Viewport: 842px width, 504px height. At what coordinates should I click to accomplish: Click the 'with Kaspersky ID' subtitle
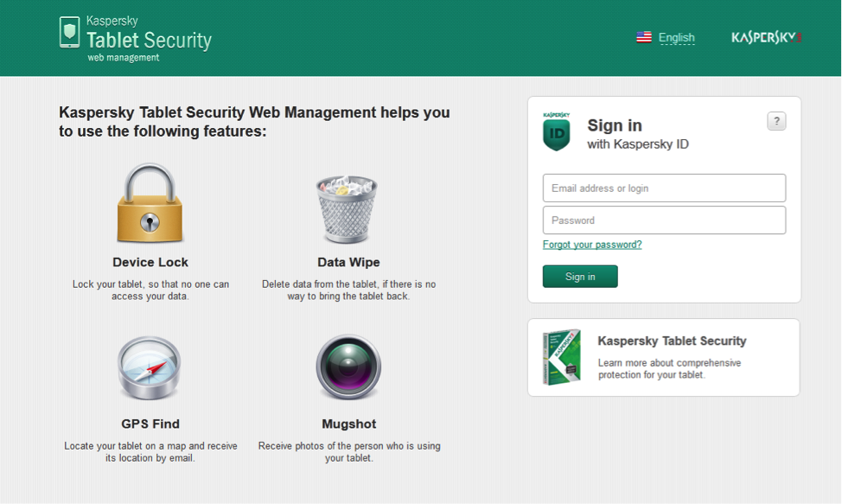638,144
